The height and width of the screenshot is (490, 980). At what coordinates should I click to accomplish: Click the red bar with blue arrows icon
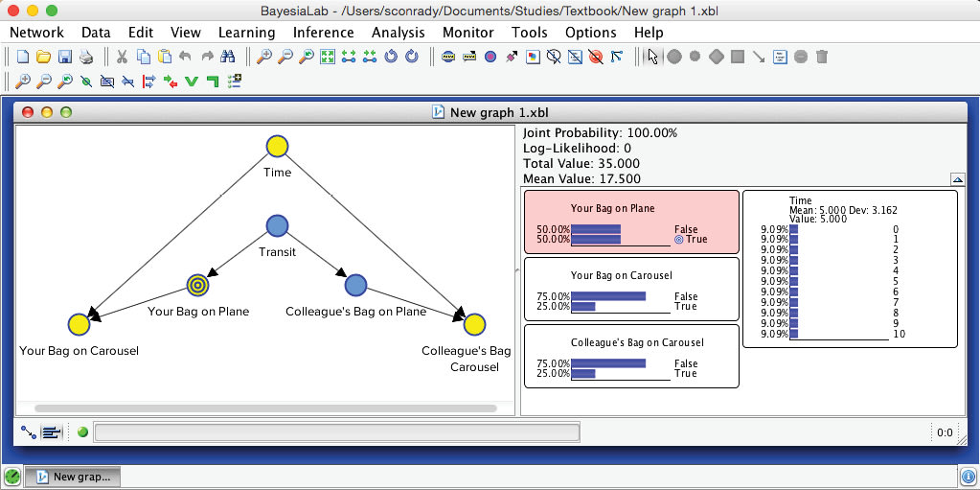[x=148, y=81]
